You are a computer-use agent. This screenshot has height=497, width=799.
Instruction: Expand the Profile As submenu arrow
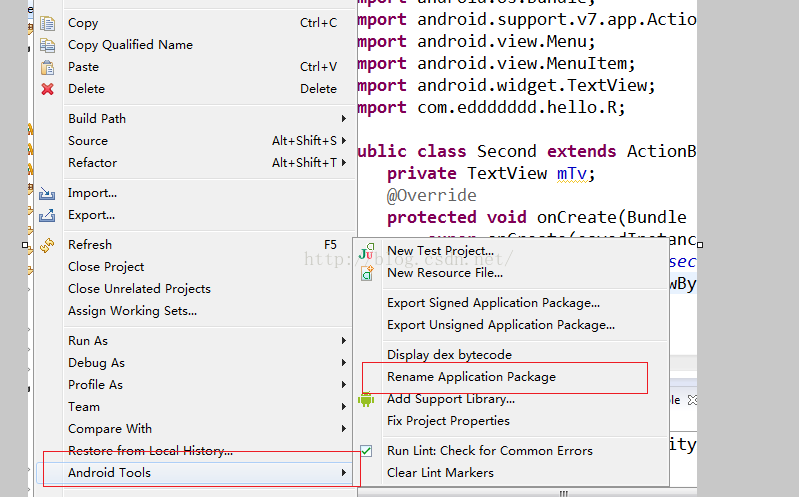tap(344, 384)
